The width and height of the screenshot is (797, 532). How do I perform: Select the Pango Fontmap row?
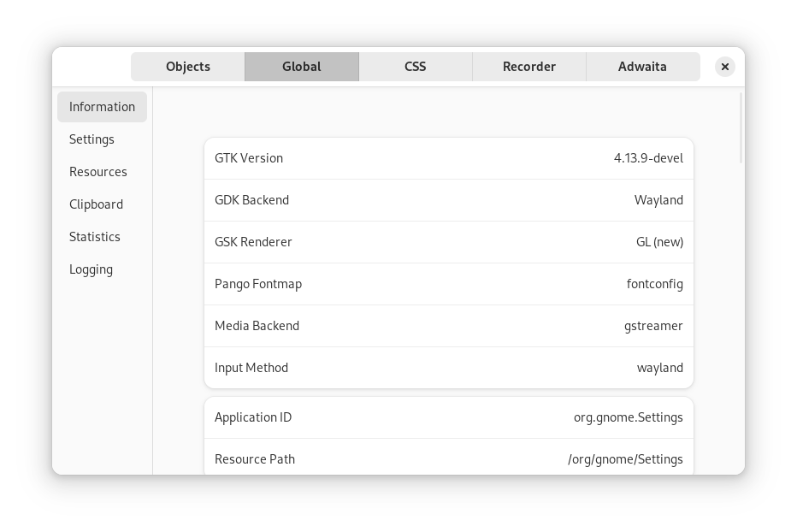[448, 283]
